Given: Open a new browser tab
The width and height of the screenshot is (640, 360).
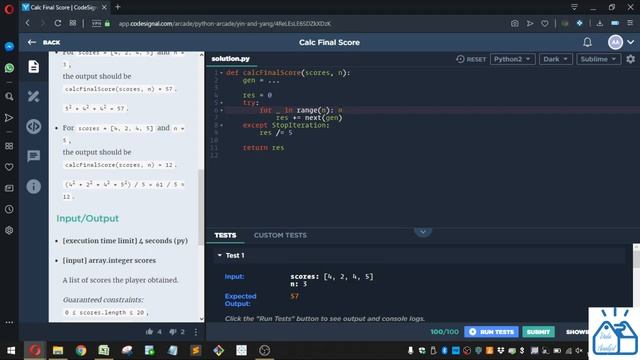Looking at the screenshot, I should (118, 7).
